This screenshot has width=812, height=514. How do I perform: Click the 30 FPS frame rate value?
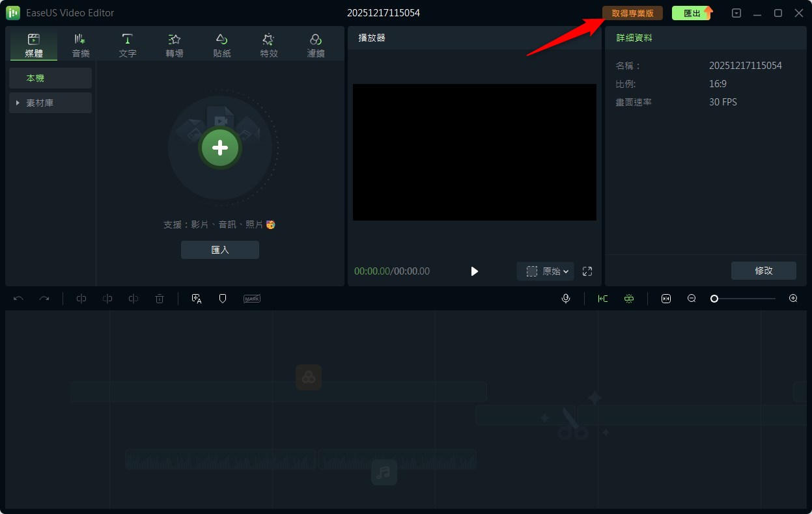tap(723, 102)
